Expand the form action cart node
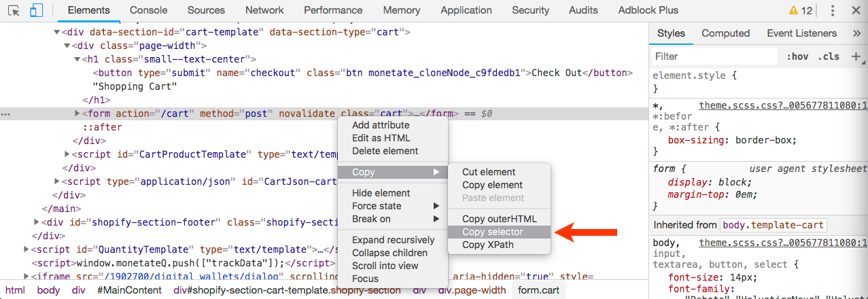 77,113
